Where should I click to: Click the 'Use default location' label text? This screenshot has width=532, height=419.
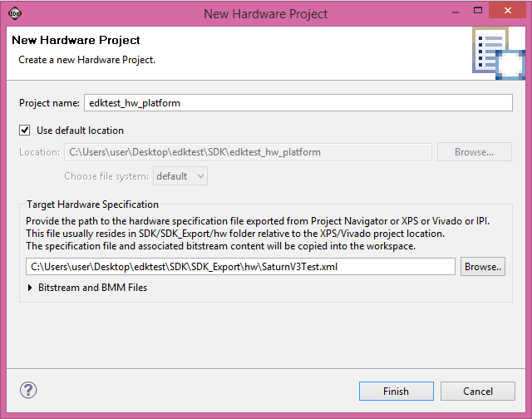80,131
